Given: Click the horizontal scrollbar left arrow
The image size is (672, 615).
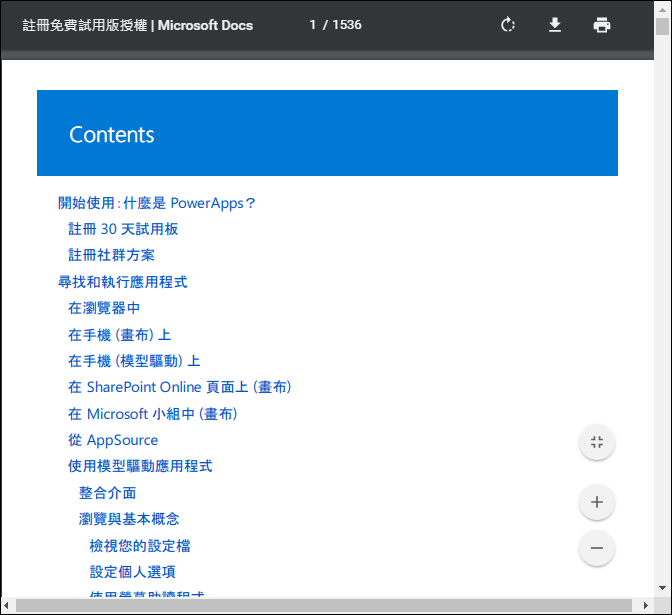Looking at the screenshot, I should click(6, 606).
